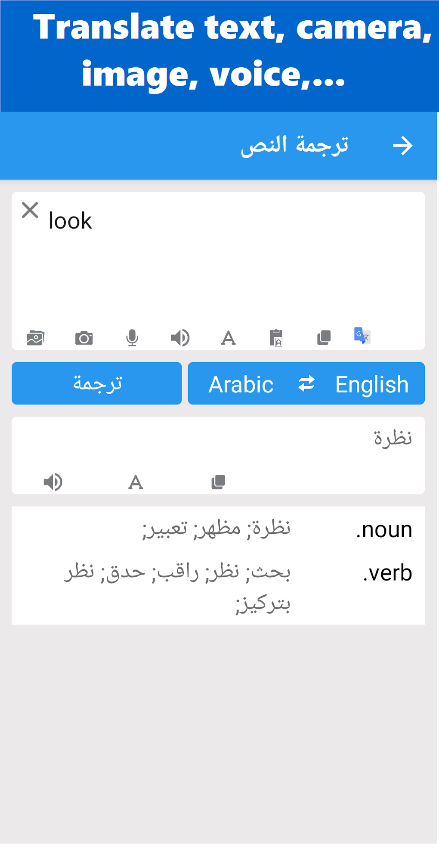Paste text from the clipboard
The width and height of the screenshot is (439, 868).
(277, 338)
